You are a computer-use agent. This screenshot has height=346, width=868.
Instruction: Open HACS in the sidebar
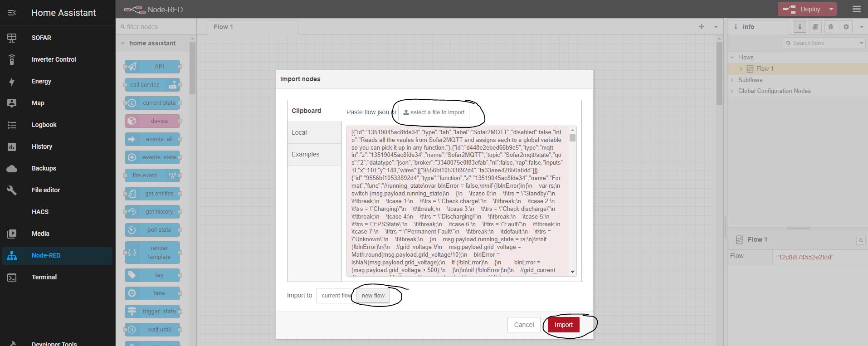pyautogui.click(x=58, y=212)
